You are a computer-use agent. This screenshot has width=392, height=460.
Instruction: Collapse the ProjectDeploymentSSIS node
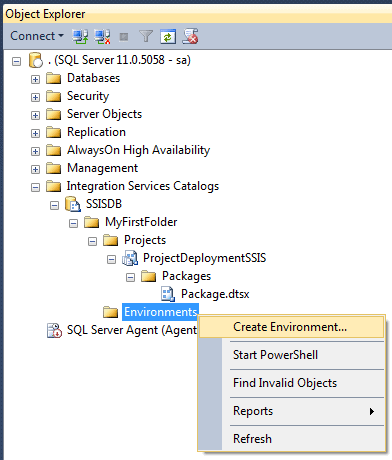111,259
